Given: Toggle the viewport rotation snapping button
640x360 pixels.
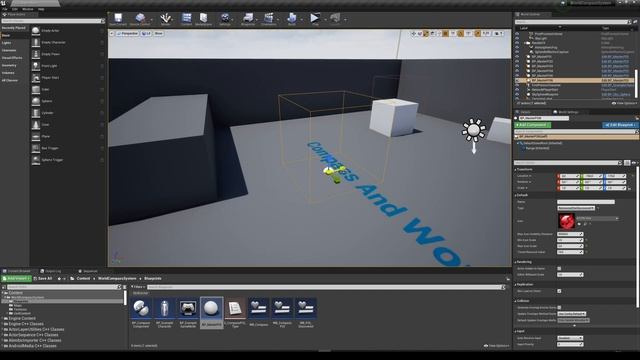Looking at the screenshot, I should coord(461,33).
